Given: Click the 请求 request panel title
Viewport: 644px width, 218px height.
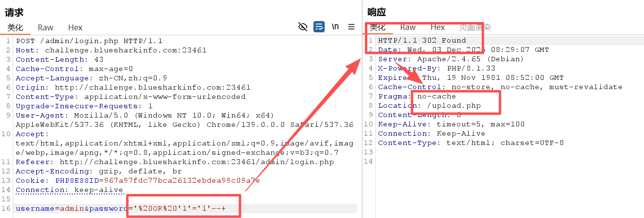Looking at the screenshot, I should click(x=14, y=12).
